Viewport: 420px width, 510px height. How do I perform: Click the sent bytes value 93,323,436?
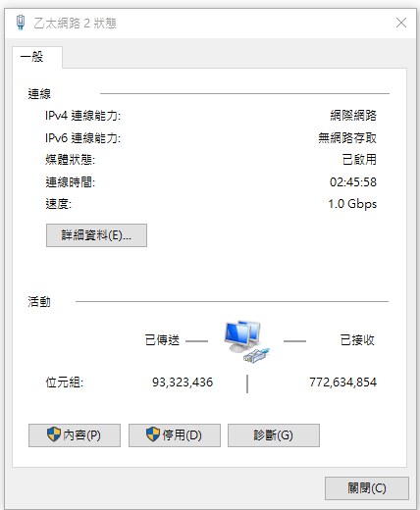183,382
